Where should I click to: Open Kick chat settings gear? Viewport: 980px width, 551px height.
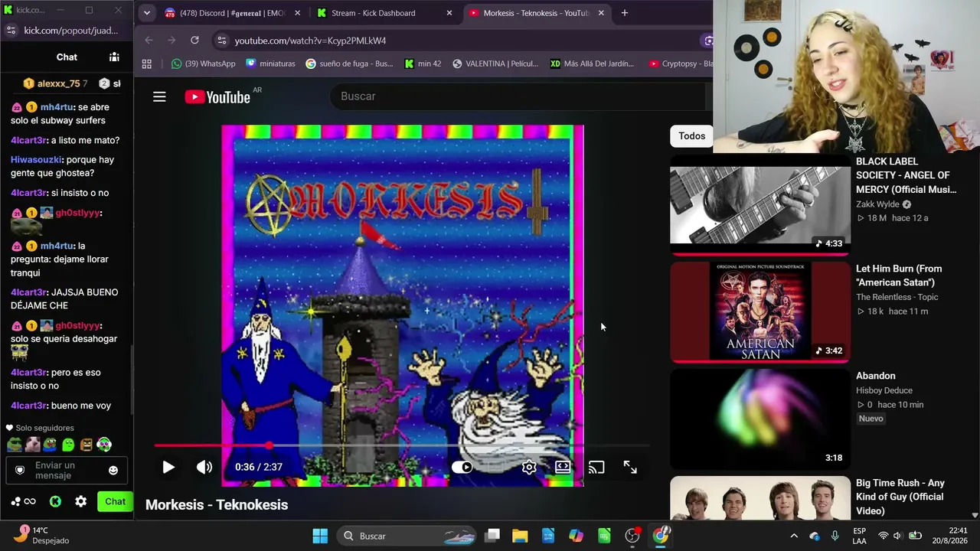(81, 502)
